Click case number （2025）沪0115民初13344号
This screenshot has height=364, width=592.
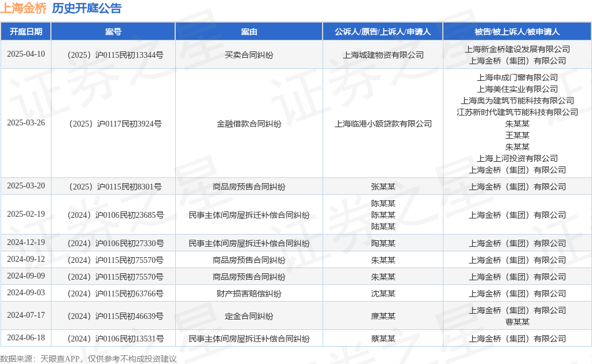[113, 55]
